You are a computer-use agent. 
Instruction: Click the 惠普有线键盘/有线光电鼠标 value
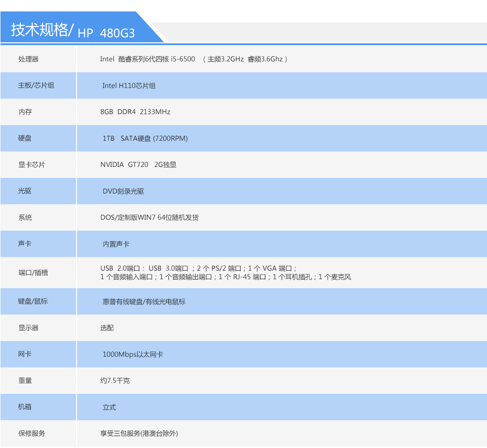pyautogui.click(x=144, y=302)
